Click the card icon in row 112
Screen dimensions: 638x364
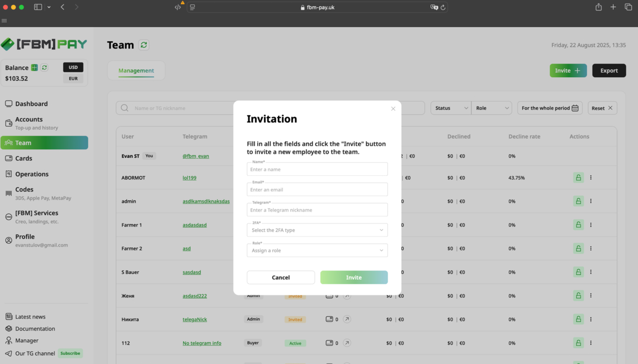coord(329,343)
